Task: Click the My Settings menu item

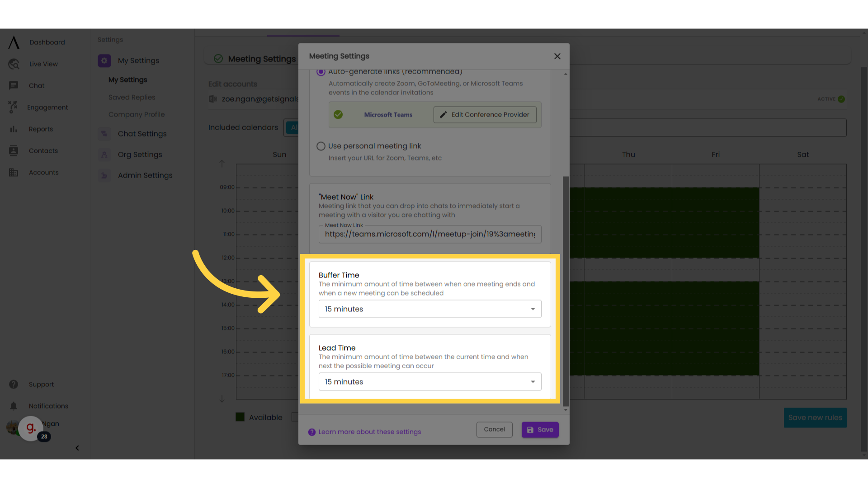Action: pyautogui.click(x=127, y=79)
